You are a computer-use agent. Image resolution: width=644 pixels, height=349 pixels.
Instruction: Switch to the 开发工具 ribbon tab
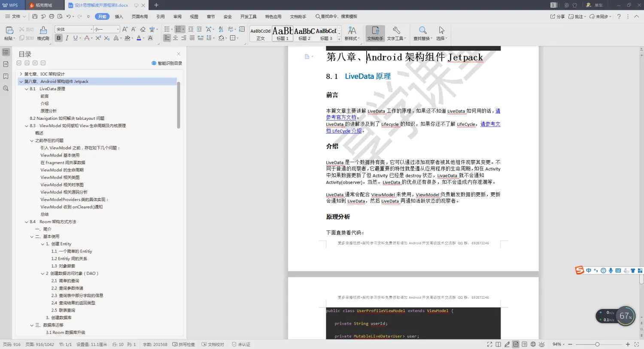coord(248,17)
